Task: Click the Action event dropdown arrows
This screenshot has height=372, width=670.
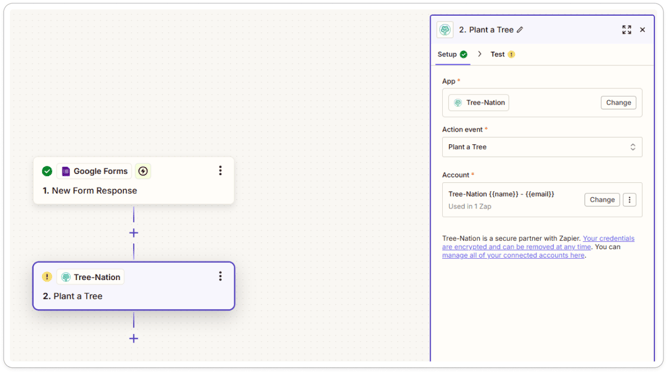Action: point(633,147)
